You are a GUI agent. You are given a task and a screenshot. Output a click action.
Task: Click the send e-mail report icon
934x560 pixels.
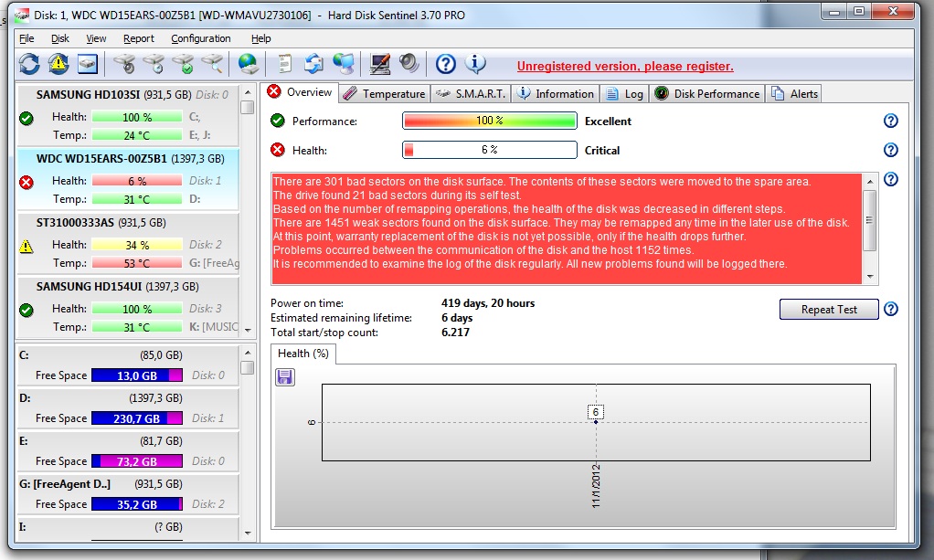tap(313, 64)
